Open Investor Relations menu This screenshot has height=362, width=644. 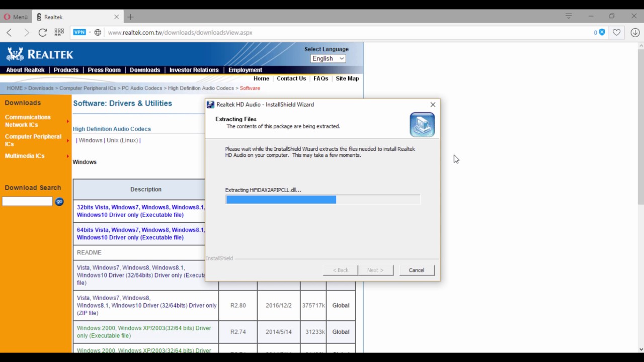point(194,70)
